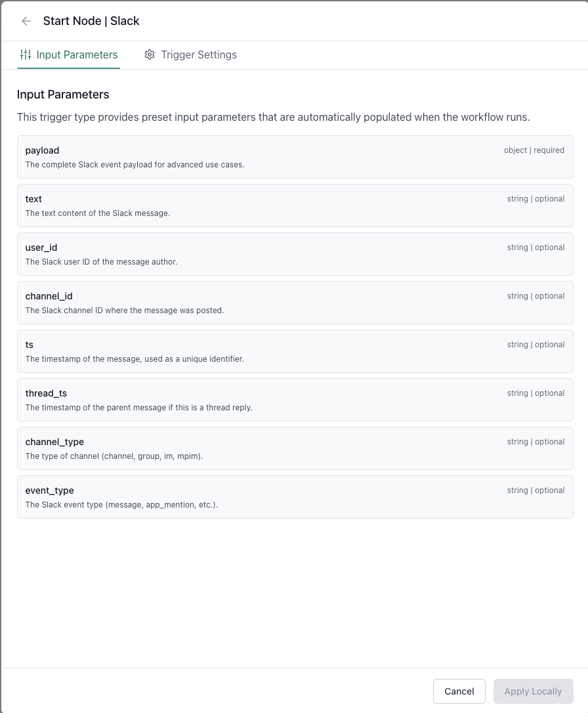Image resolution: width=588 pixels, height=713 pixels.
Task: Click the back arrow in the header
Action: pyautogui.click(x=26, y=21)
